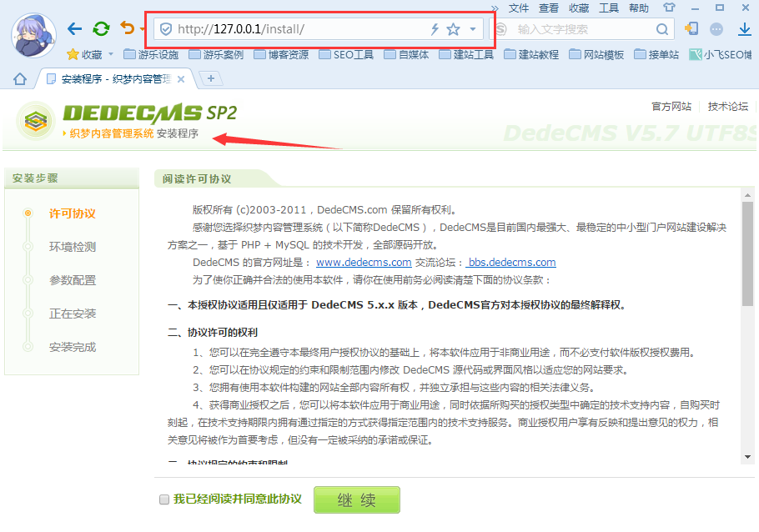
Task: Expand the favorites dropdown arrow
Action: pos(111,54)
